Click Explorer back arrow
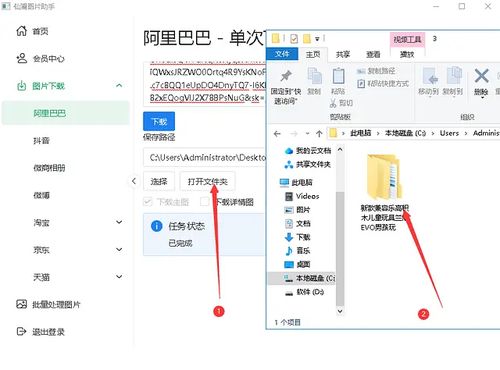 (277, 134)
